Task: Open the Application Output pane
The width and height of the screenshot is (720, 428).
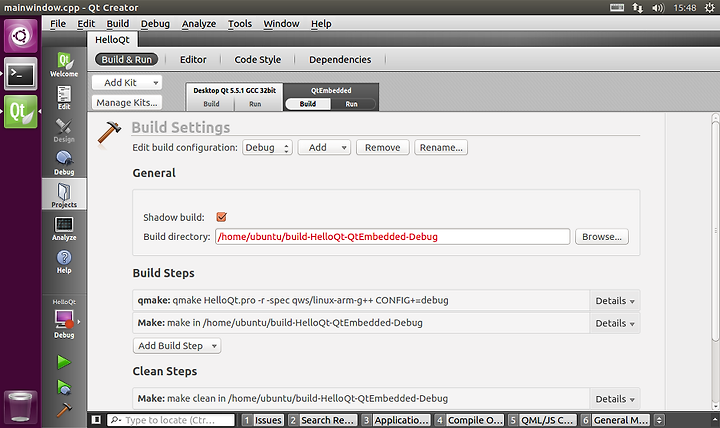Action: coord(396,420)
